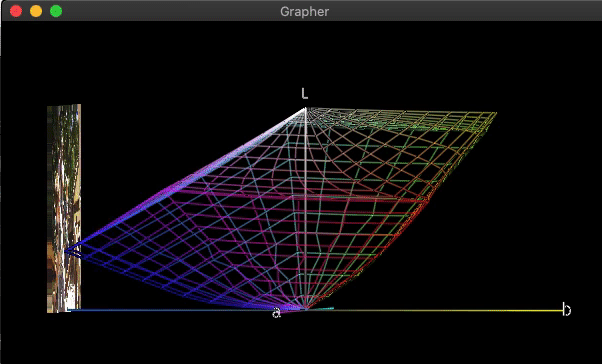Close the Grapher window

coord(16,11)
